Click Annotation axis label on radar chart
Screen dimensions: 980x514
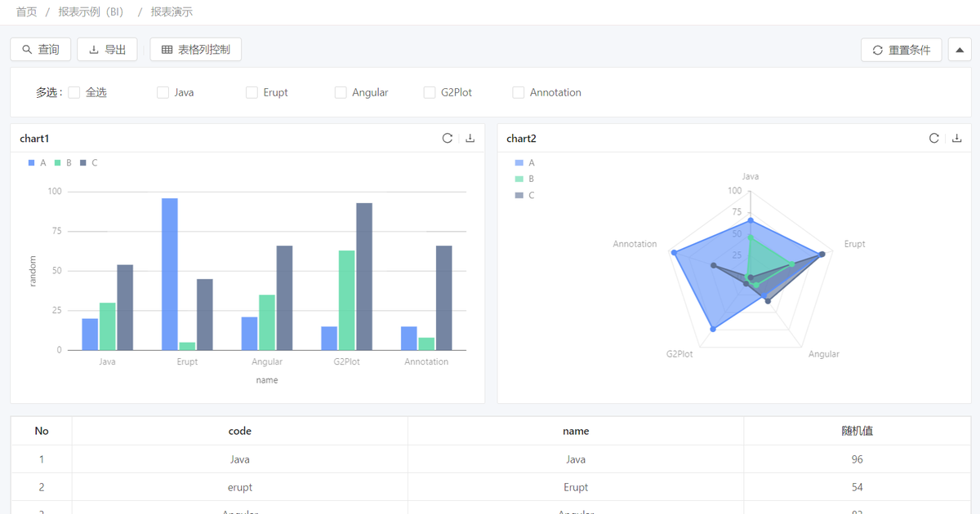[635, 244]
